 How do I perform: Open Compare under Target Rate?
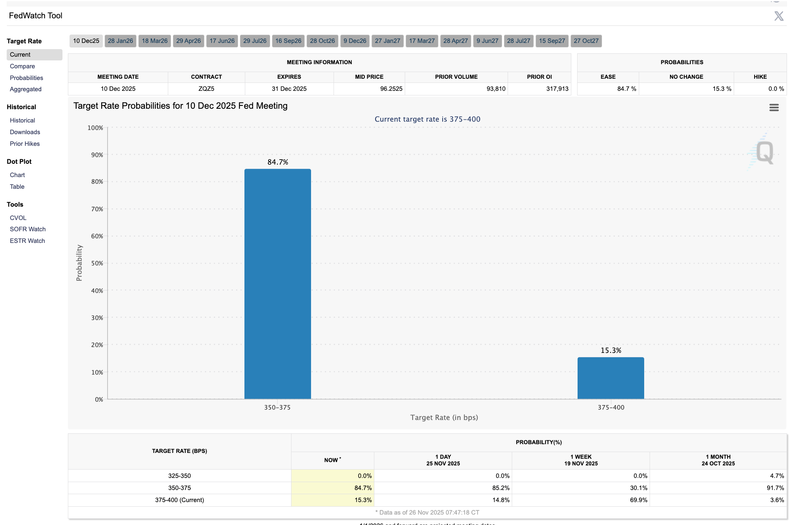click(22, 66)
